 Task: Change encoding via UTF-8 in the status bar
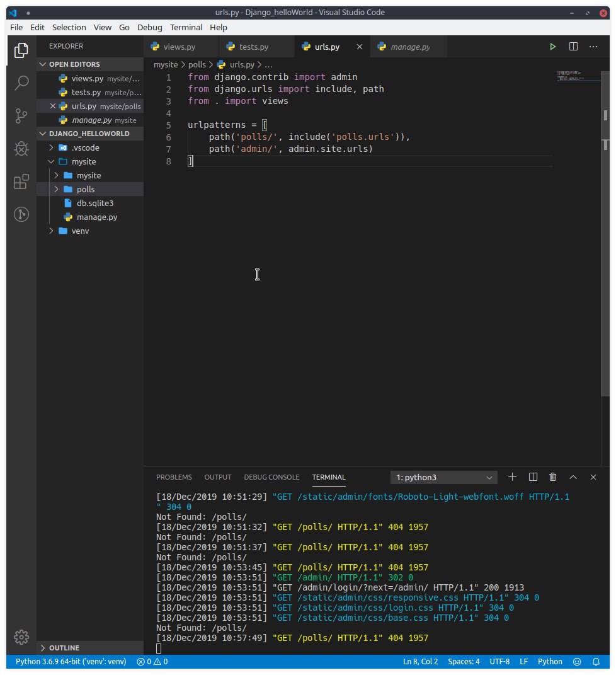coord(499,662)
